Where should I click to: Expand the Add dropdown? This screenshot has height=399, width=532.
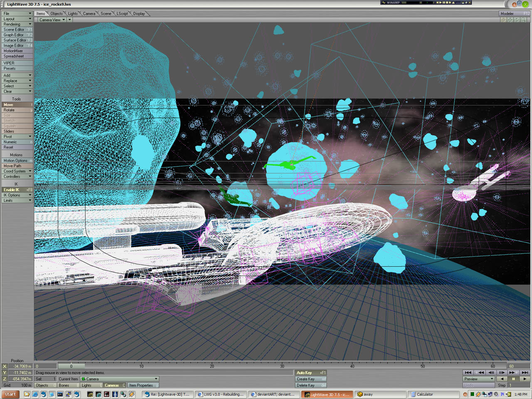[x=17, y=75]
